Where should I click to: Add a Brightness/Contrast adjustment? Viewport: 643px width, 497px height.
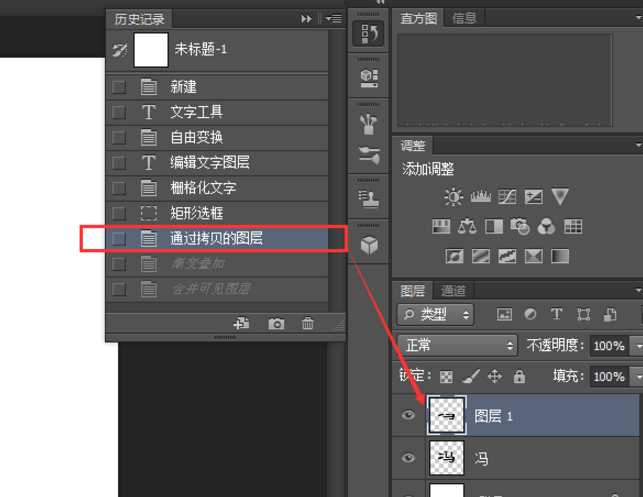[454, 197]
